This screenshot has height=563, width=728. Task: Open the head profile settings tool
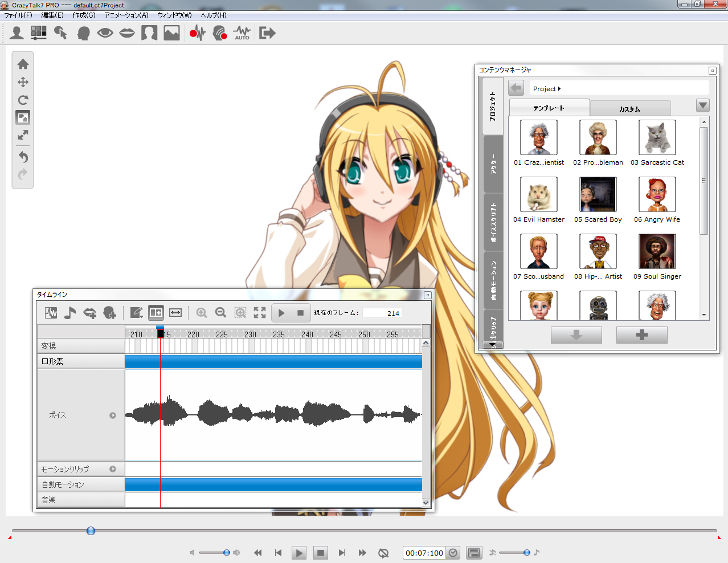point(83,33)
